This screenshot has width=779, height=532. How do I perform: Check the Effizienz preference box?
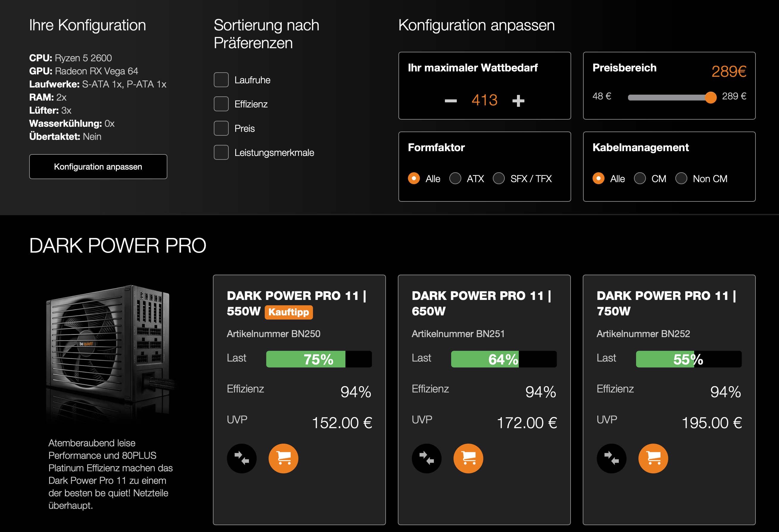pyautogui.click(x=221, y=104)
